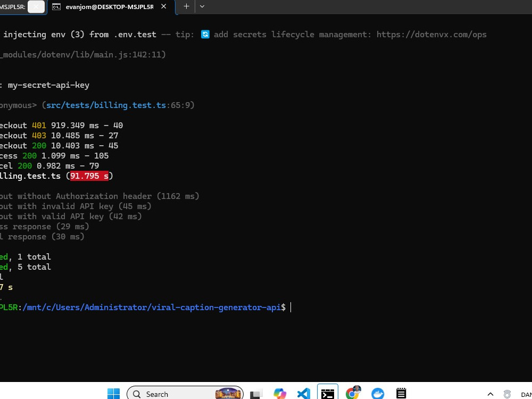Open Docker Desktop from the taskbar
This screenshot has height=399, width=532.
point(378,394)
